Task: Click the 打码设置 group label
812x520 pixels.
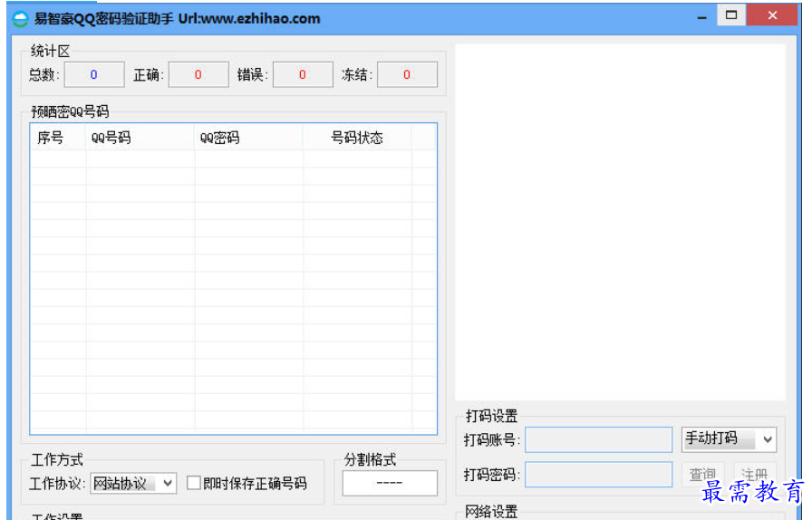Action: click(491, 416)
